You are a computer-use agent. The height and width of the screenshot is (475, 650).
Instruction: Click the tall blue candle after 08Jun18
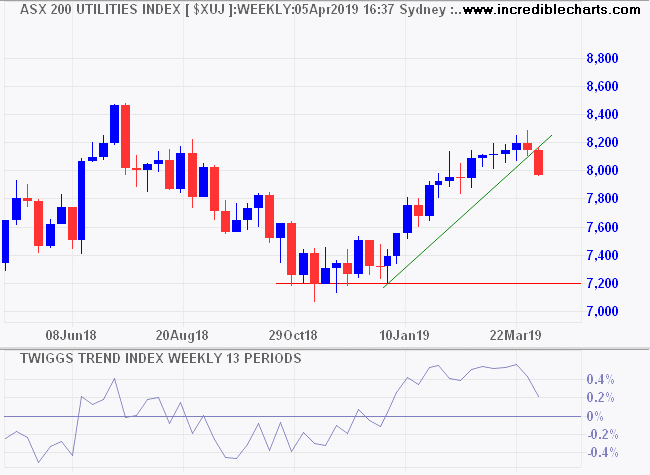(x=81, y=200)
